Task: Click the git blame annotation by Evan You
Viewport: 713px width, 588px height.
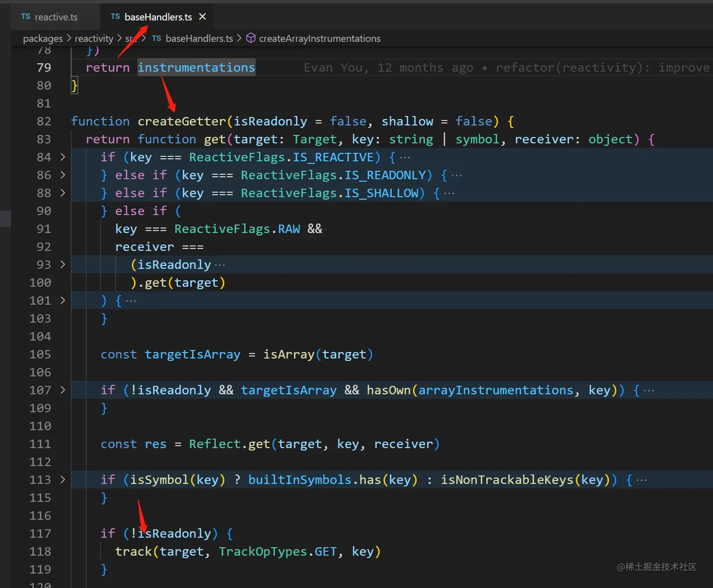Action: pos(507,68)
